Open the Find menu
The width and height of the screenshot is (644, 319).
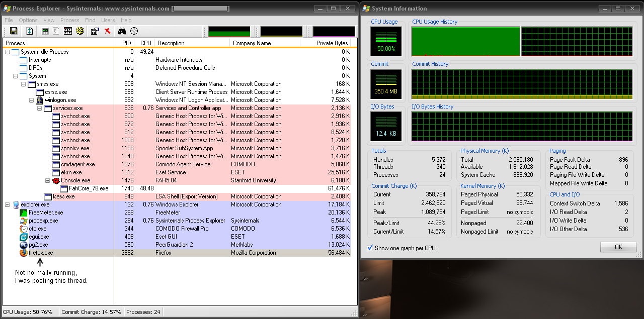[90, 20]
